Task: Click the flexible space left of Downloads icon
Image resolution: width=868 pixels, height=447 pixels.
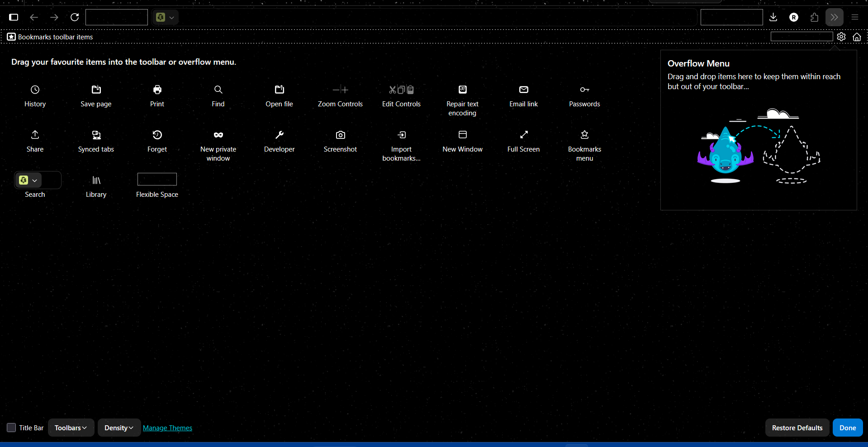Action: (732, 17)
